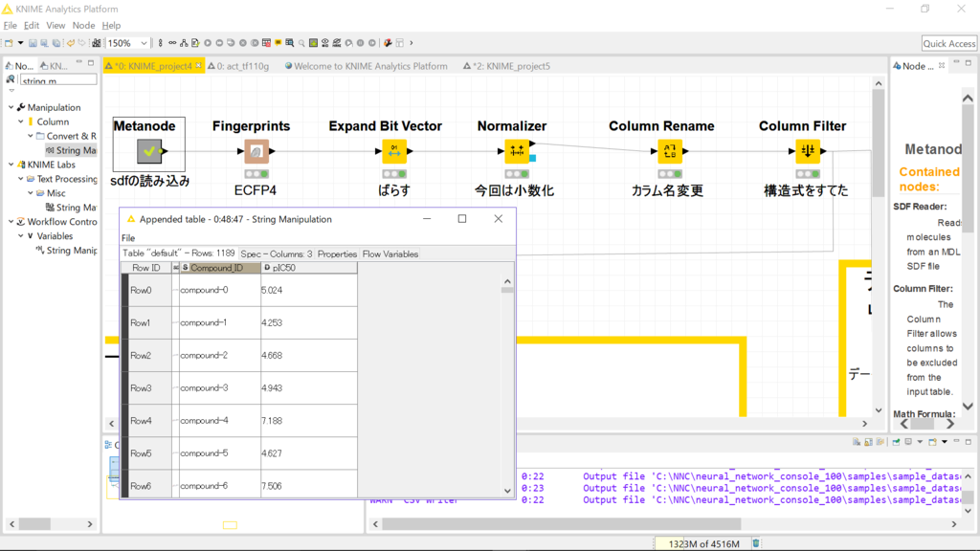Screen dimensions: 980x551
Task: Click the Save toolbar icon
Action: click(33, 43)
